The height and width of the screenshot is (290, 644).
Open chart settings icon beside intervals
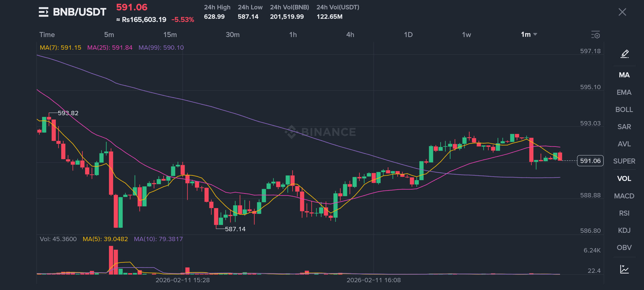point(595,35)
